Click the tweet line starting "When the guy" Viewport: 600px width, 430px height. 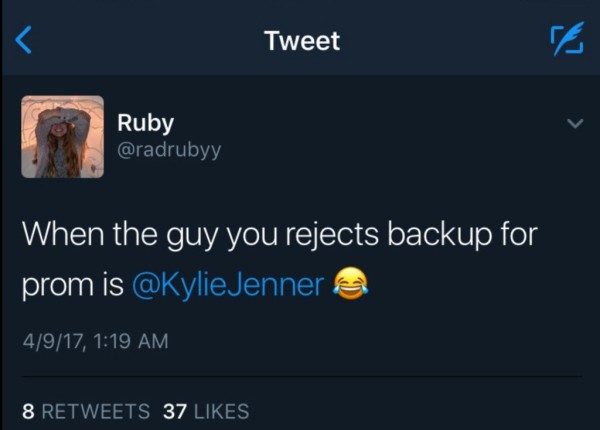click(x=280, y=238)
